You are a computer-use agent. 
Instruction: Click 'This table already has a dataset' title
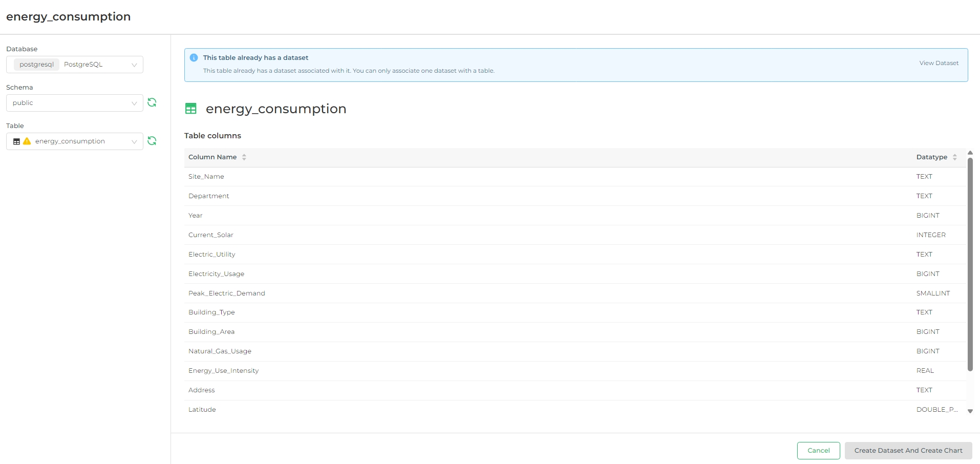click(x=255, y=58)
